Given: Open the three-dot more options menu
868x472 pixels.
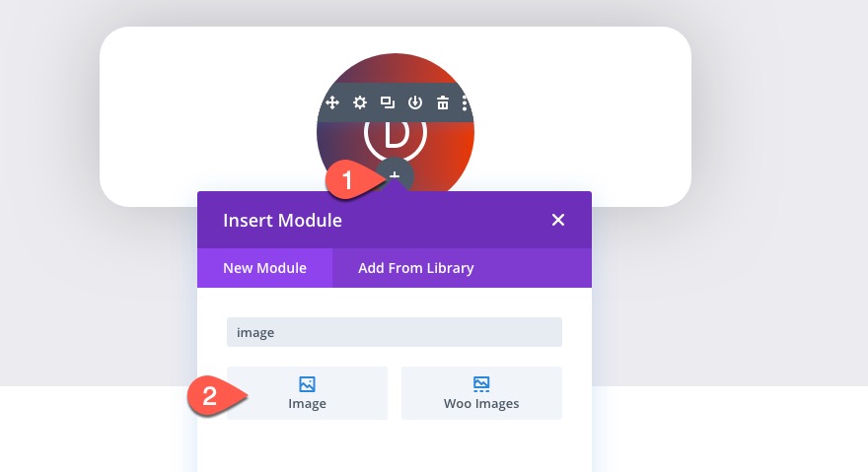Looking at the screenshot, I should click(465, 102).
